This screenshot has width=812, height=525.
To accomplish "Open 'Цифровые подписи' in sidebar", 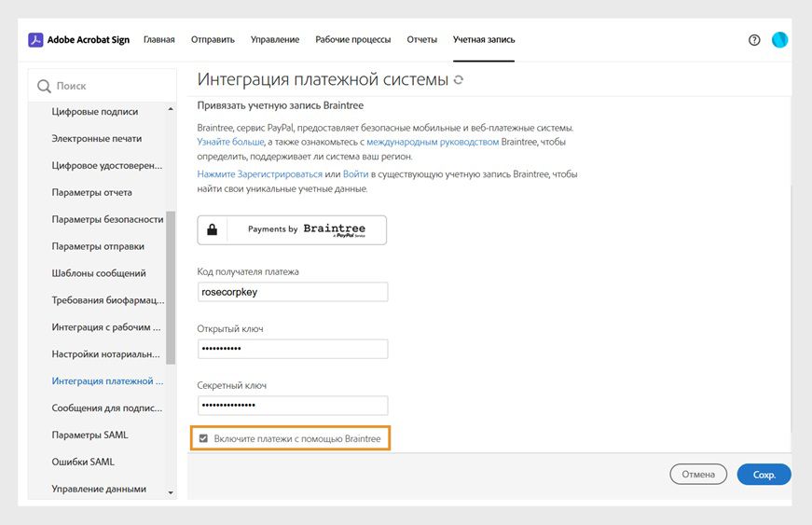I will [x=95, y=112].
